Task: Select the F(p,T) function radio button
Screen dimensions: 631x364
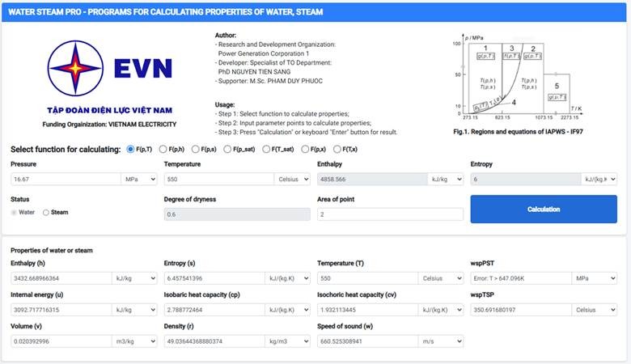Action: (x=131, y=149)
